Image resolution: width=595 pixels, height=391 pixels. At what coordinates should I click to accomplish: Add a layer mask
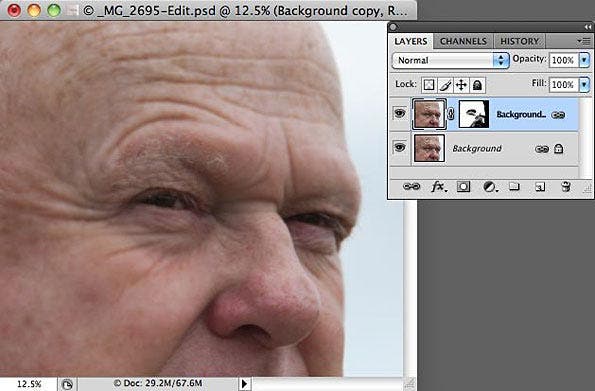(463, 186)
